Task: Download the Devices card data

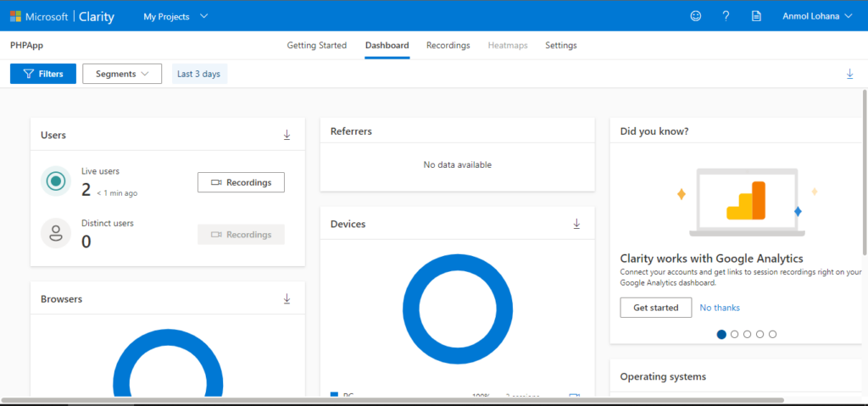Action: [576, 224]
